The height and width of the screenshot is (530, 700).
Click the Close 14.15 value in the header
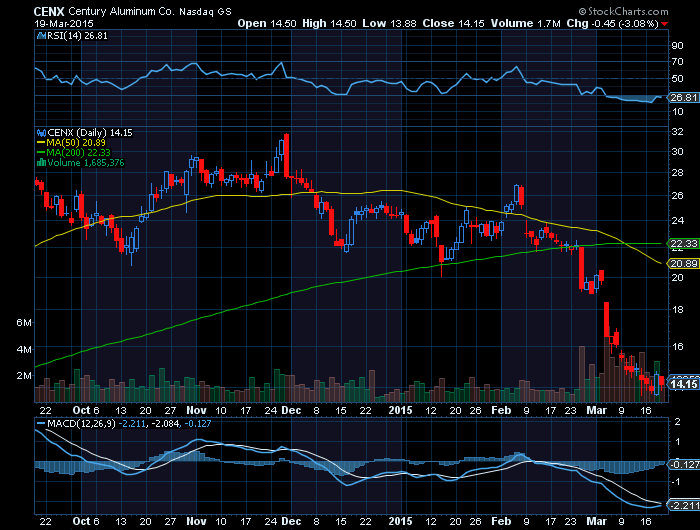pos(453,23)
